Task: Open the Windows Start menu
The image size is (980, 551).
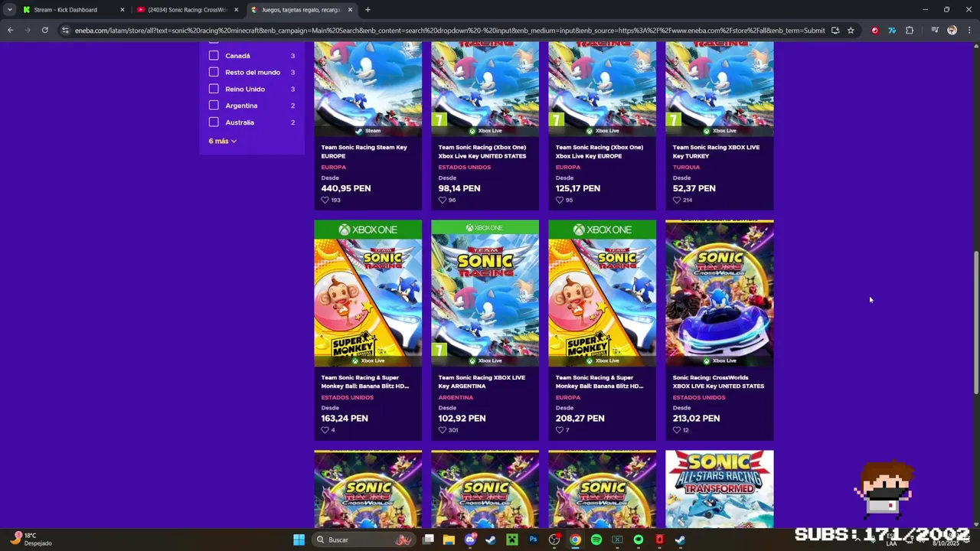Action: pos(299,540)
